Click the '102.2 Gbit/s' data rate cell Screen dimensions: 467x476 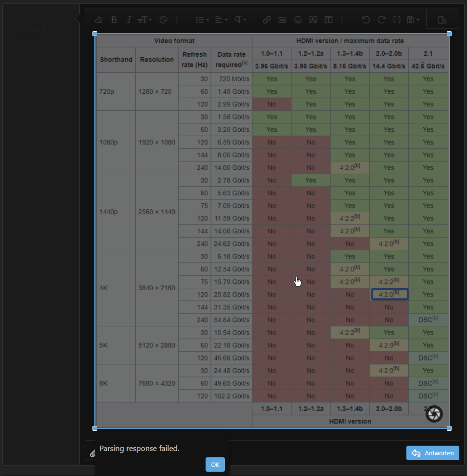click(x=232, y=396)
